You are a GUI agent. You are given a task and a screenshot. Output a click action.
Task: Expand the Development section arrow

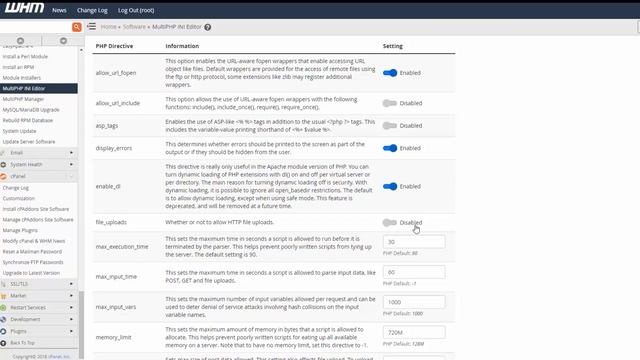71,319
